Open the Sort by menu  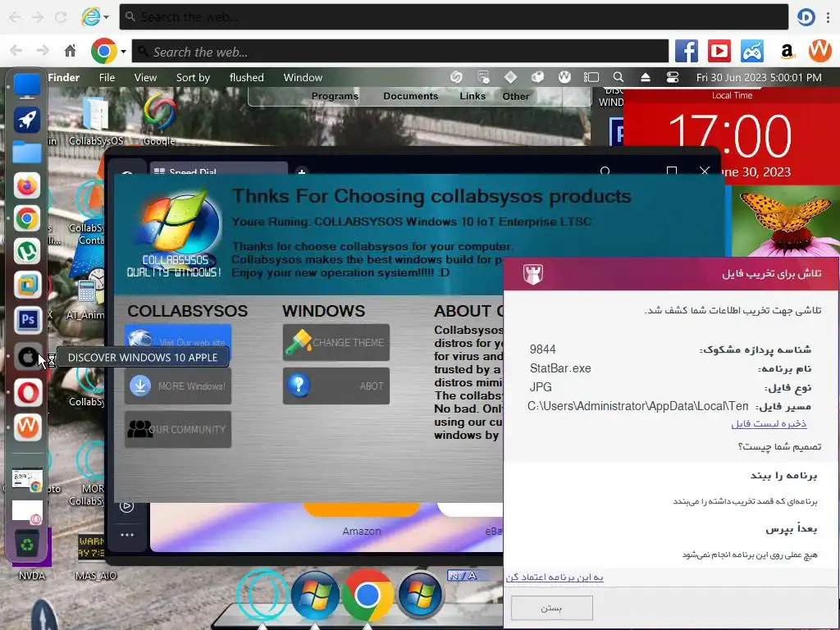tap(193, 77)
